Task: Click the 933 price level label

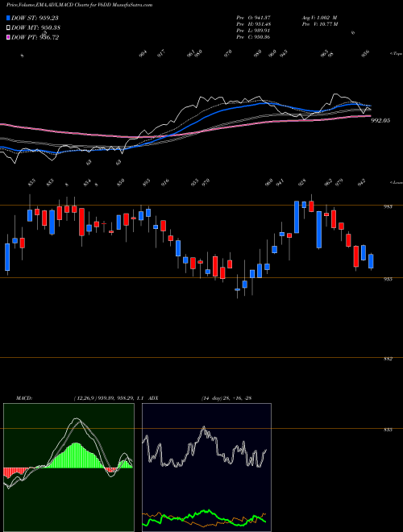Action: point(388,279)
